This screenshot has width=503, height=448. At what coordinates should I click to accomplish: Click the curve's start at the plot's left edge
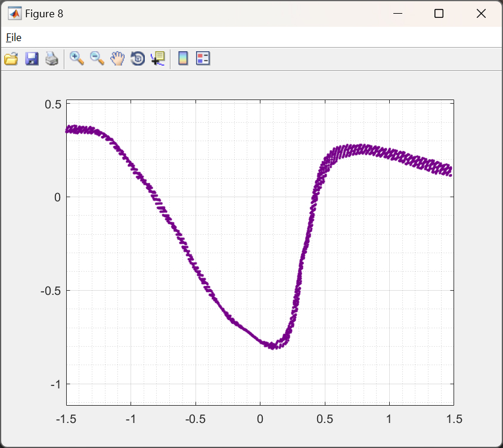(69, 129)
